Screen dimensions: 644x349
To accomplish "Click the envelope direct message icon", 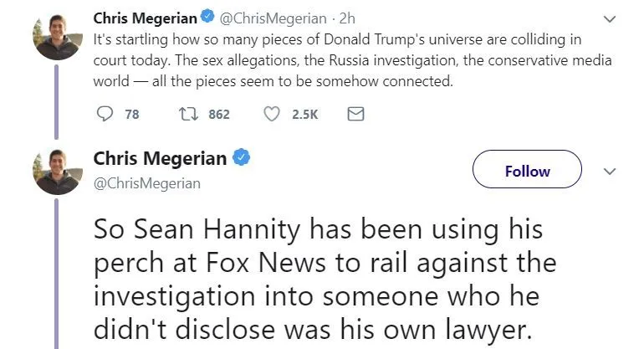I will (355, 115).
